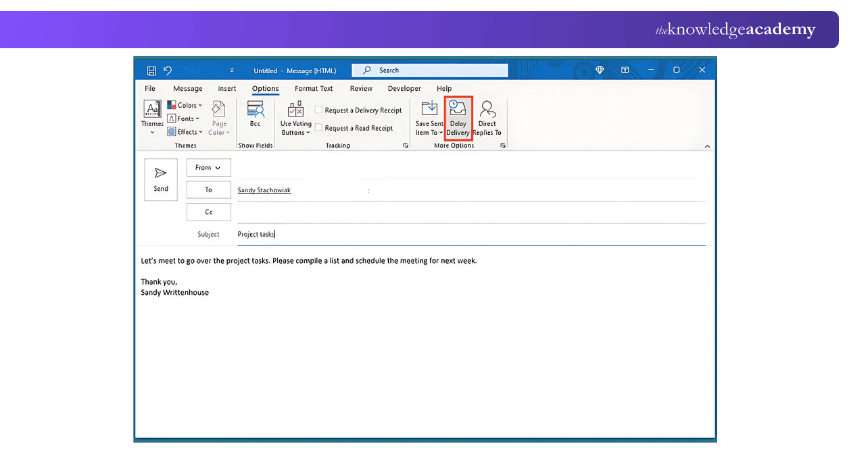
Task: Collapse the ribbon with the chevron
Action: 707,146
